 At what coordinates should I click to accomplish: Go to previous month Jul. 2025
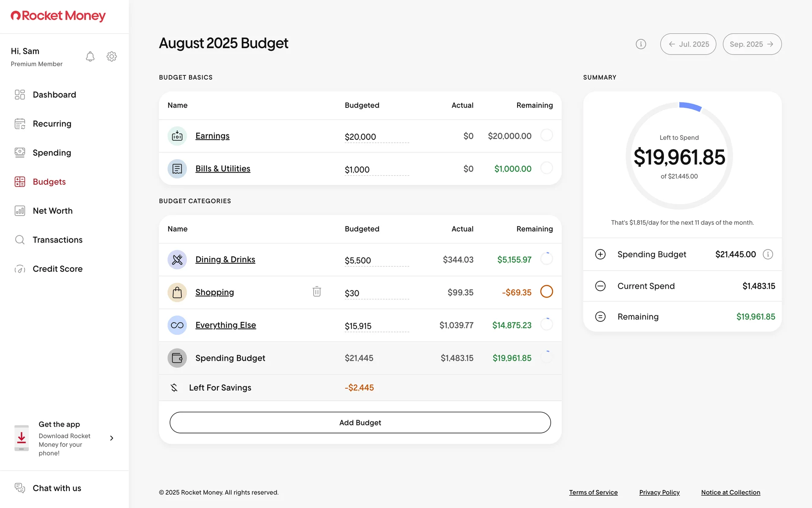tap(688, 44)
